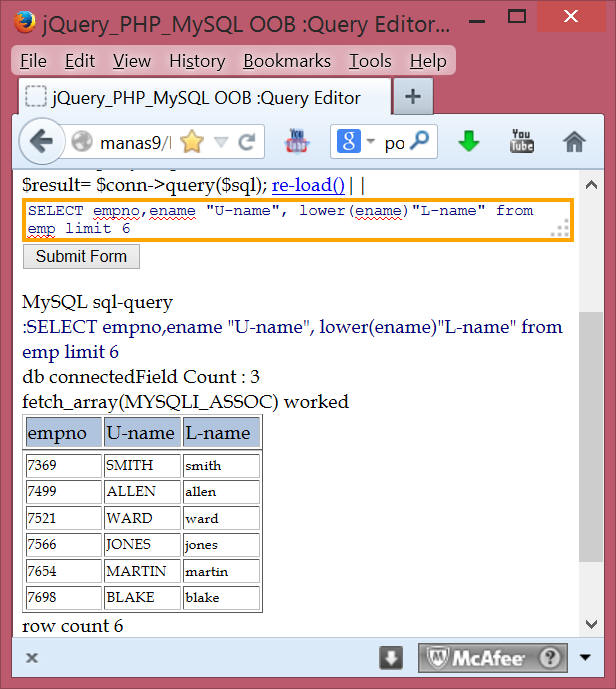This screenshot has height=689, width=616.
Task: Follow the re-load() link
Action: click(x=308, y=185)
